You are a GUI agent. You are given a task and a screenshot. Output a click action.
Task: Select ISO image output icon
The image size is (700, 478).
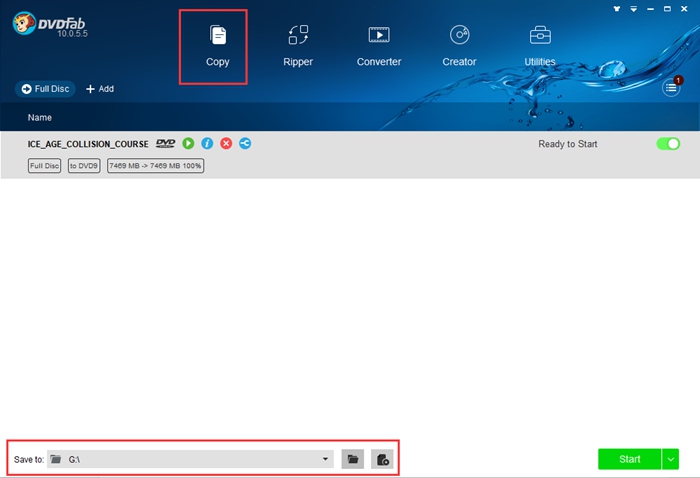coord(382,459)
